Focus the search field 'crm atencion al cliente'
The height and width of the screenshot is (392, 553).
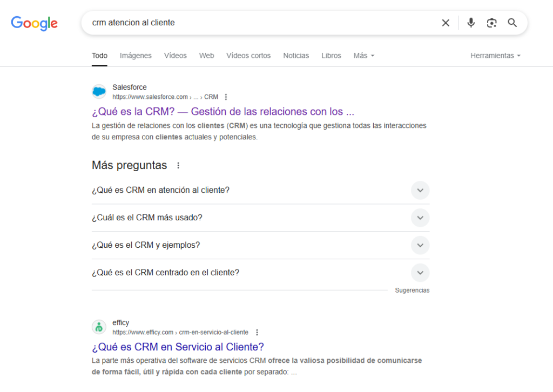[x=261, y=23]
